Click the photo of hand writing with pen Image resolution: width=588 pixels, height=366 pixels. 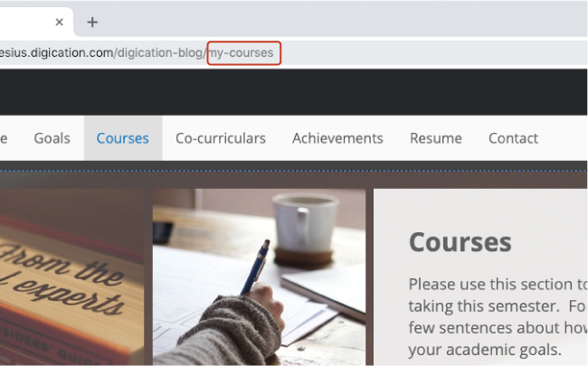[259, 277]
